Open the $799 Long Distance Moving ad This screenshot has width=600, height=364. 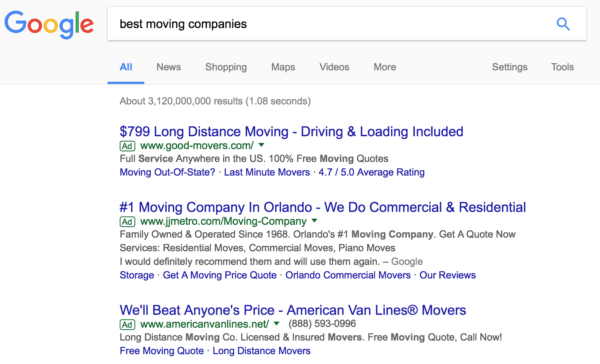[291, 132]
